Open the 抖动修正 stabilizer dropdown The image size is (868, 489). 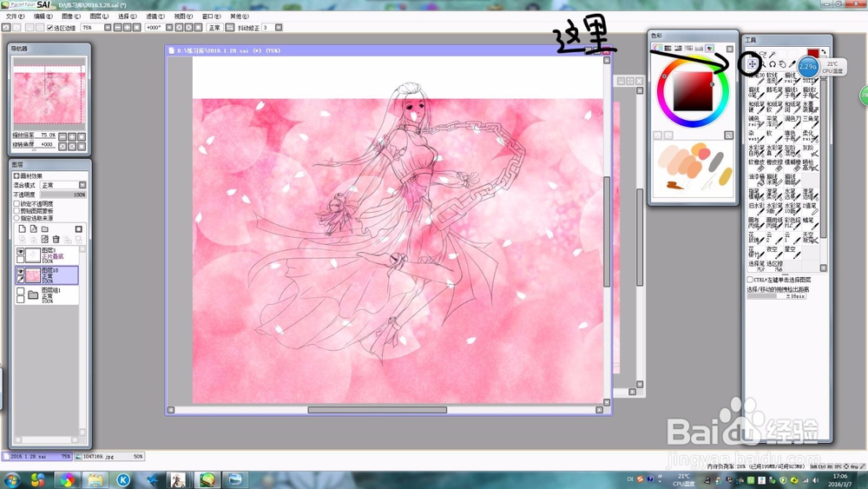pyautogui.click(x=279, y=27)
